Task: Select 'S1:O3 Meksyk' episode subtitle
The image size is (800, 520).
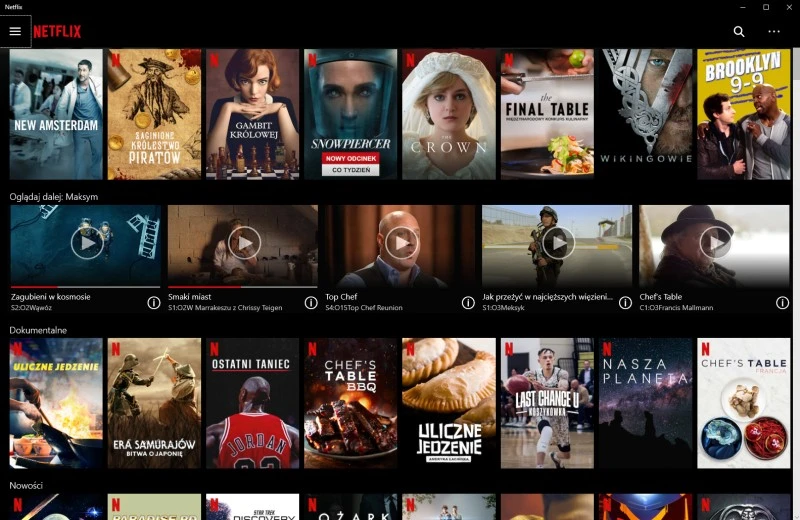Action: pos(503,308)
